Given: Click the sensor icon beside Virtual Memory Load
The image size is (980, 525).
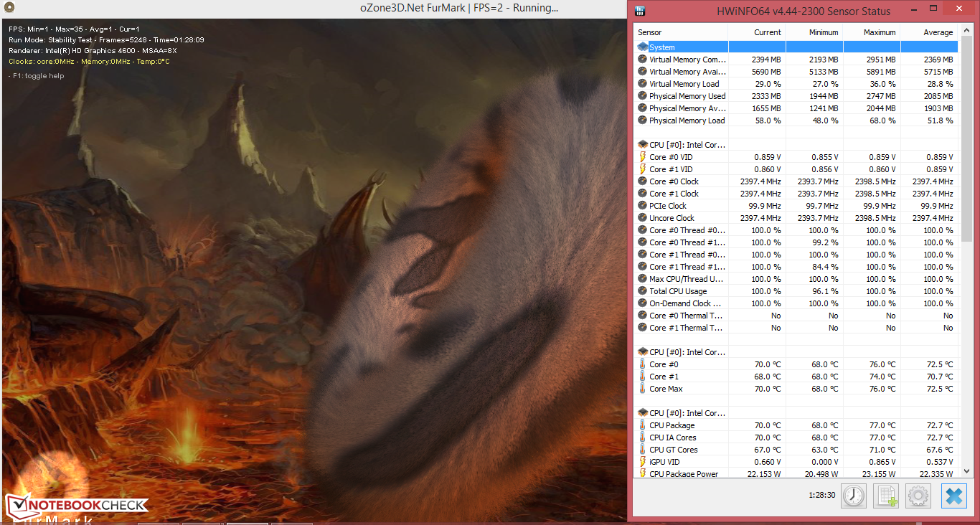Looking at the screenshot, I should tap(642, 84).
